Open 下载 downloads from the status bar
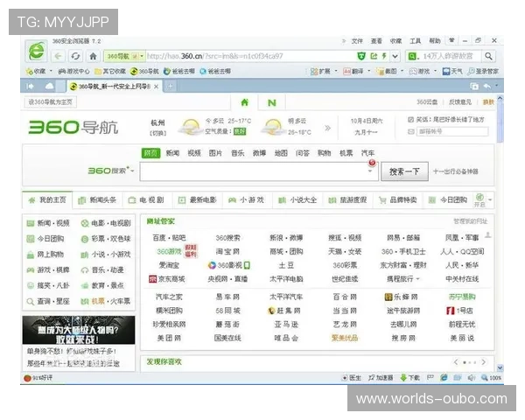 click(x=409, y=378)
